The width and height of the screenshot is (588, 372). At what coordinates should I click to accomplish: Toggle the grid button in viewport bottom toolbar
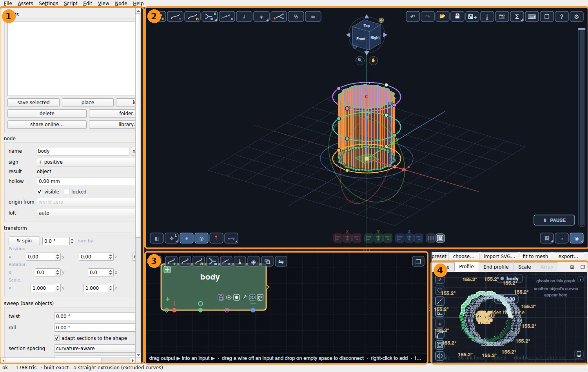coord(187,238)
